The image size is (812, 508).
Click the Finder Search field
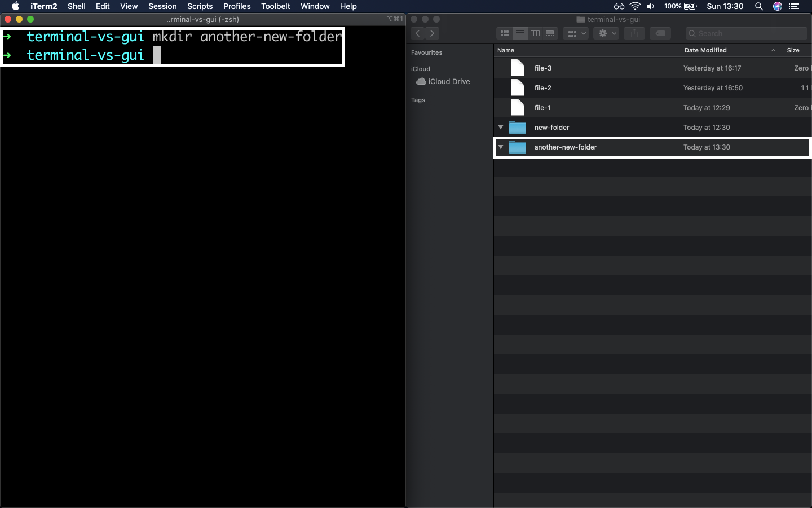[x=747, y=33]
